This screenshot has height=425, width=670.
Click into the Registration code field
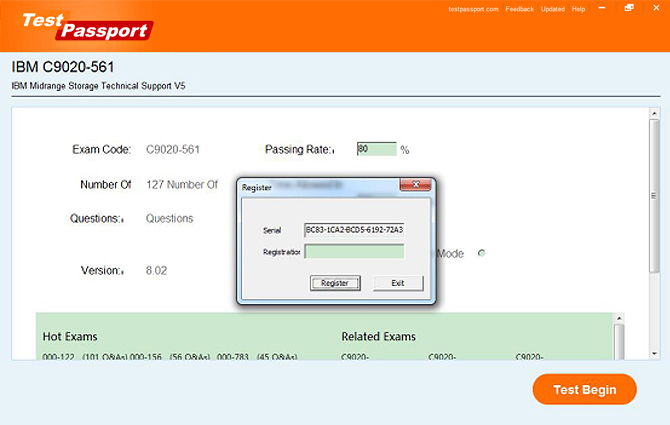(354, 251)
